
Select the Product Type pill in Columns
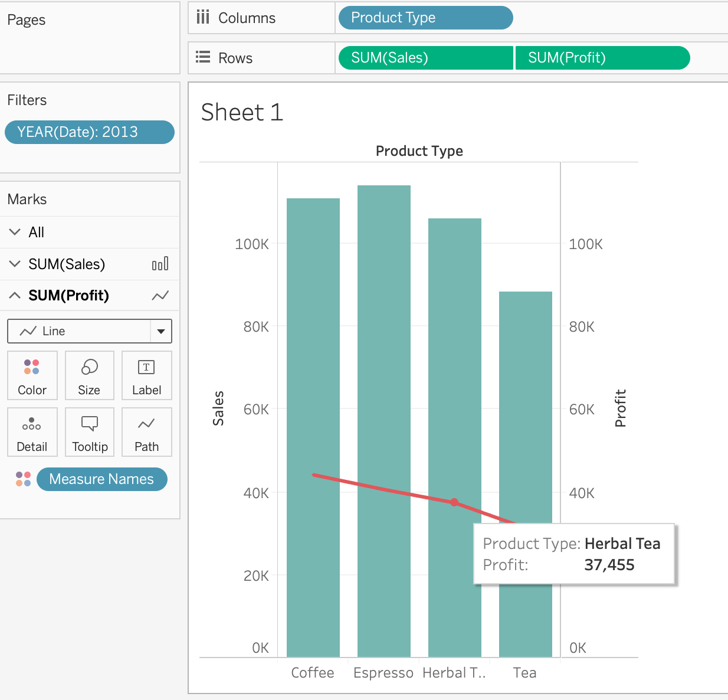coord(425,18)
